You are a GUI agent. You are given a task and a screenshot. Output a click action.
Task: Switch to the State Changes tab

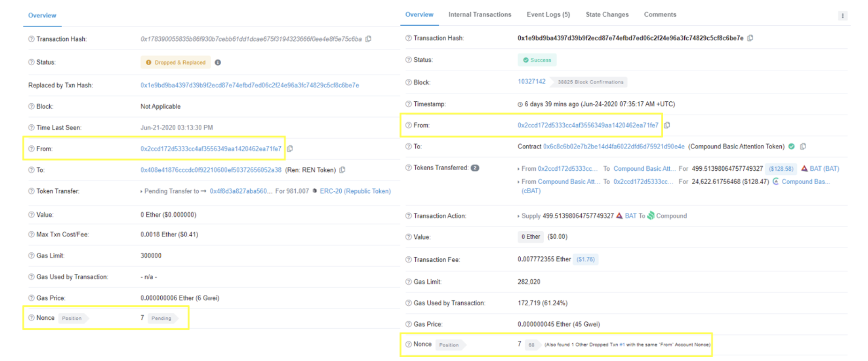point(607,15)
